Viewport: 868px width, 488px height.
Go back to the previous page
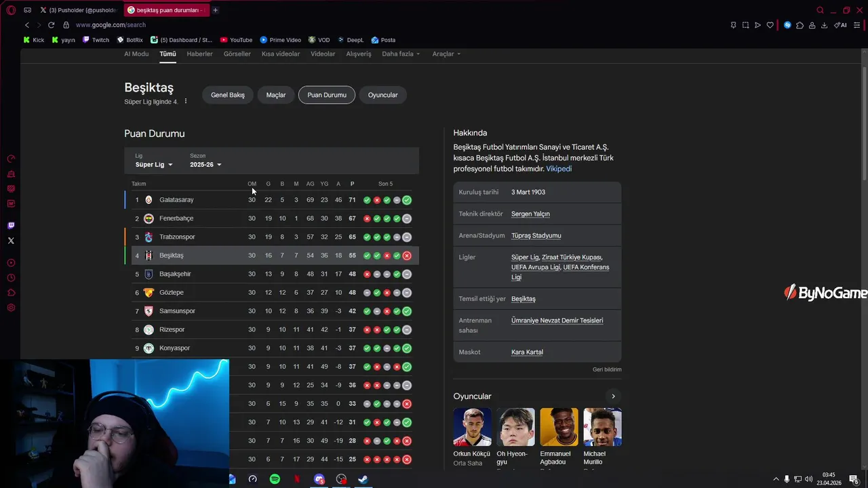tap(26, 25)
